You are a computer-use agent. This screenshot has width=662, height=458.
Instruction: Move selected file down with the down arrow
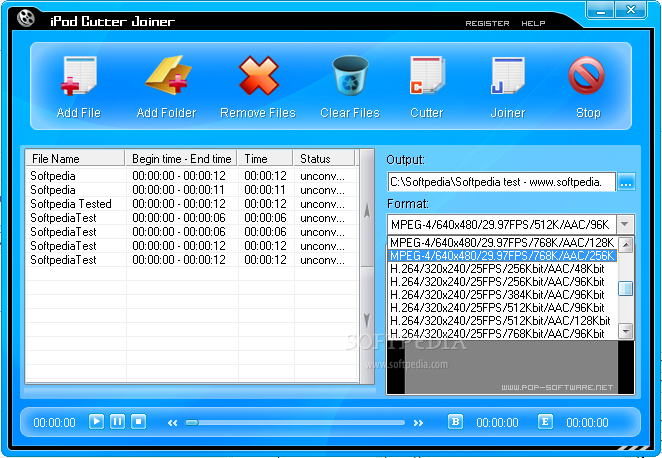[x=367, y=321]
